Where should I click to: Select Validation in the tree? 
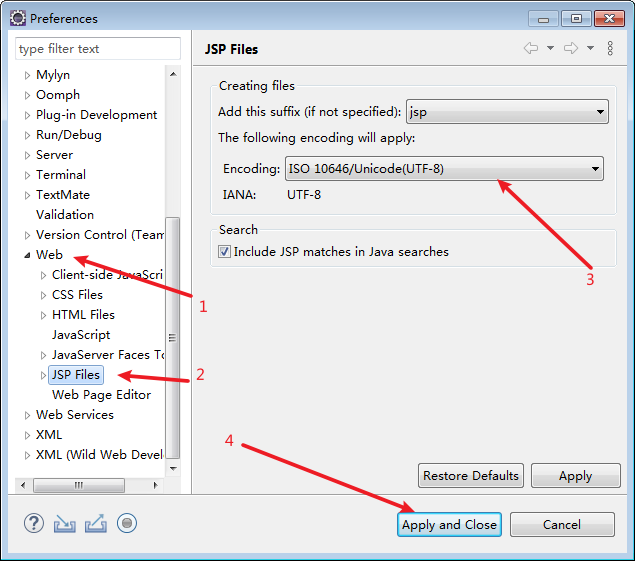pyautogui.click(x=65, y=215)
